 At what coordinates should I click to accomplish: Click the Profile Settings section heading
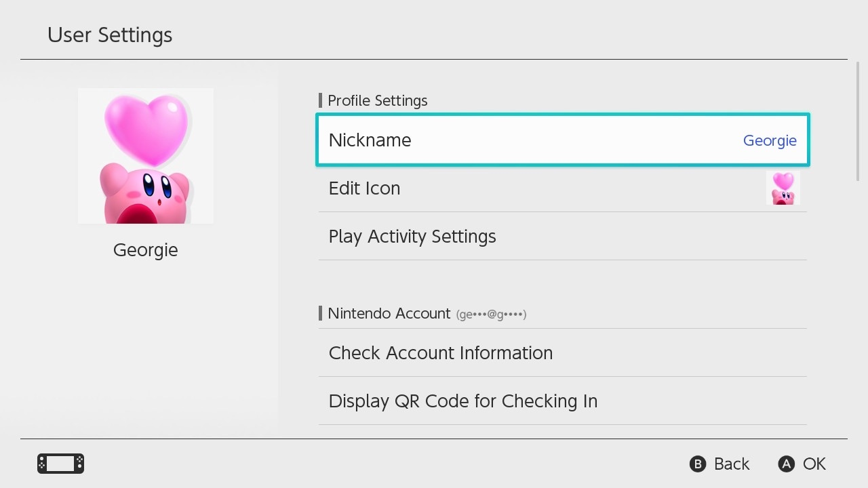(x=377, y=100)
